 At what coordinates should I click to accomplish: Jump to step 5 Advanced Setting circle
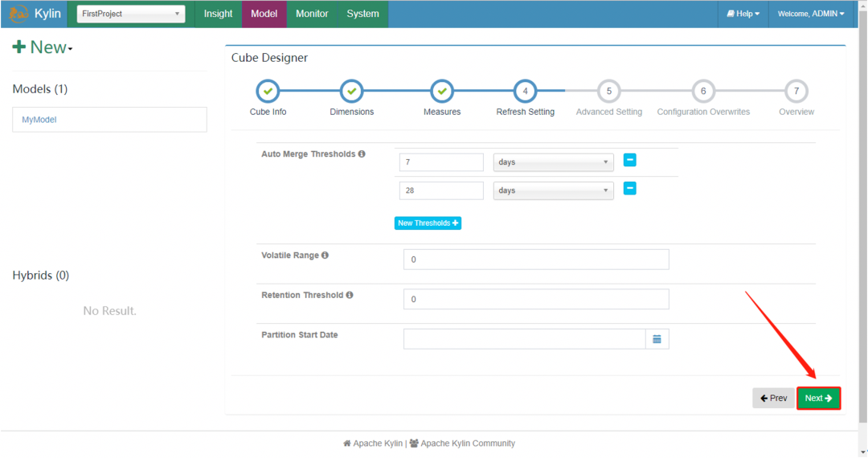click(609, 92)
